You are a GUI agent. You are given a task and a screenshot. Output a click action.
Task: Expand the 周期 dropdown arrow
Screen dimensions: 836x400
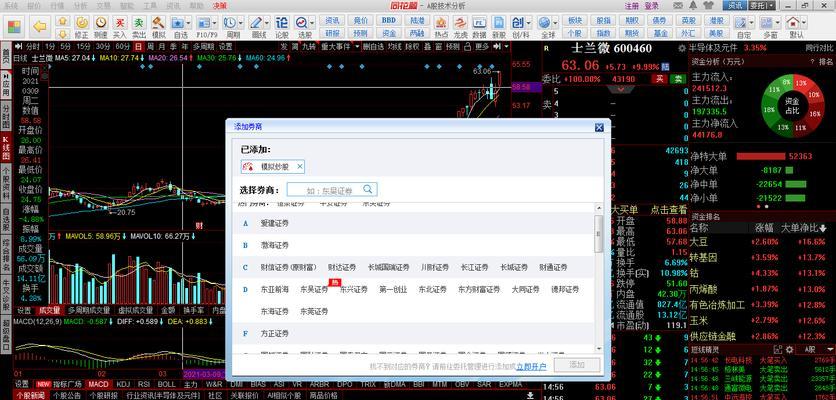(240, 23)
